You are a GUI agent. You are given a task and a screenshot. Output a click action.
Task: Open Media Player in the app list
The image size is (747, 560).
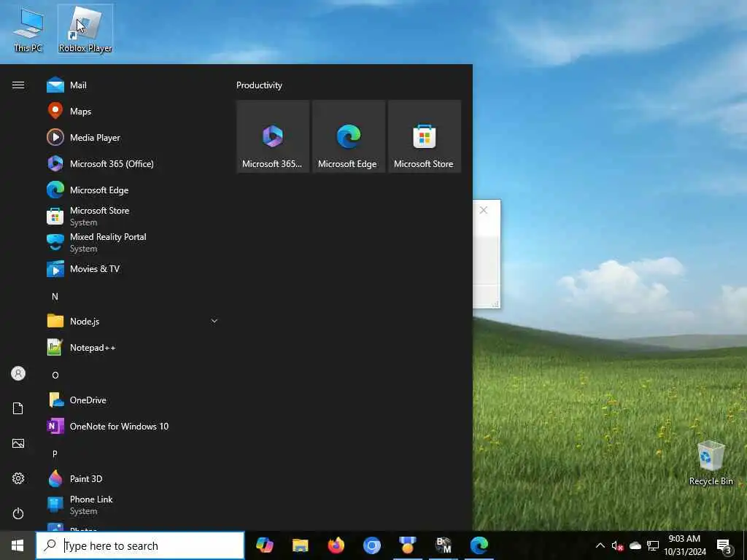133,138
